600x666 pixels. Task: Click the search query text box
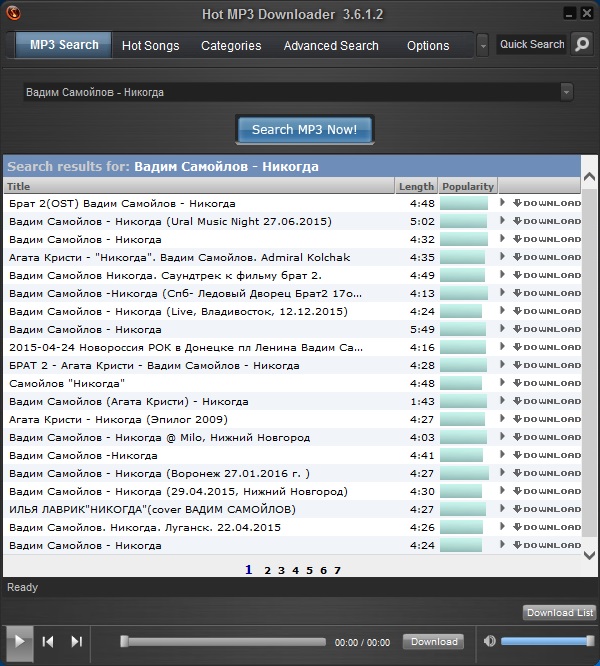click(x=291, y=92)
